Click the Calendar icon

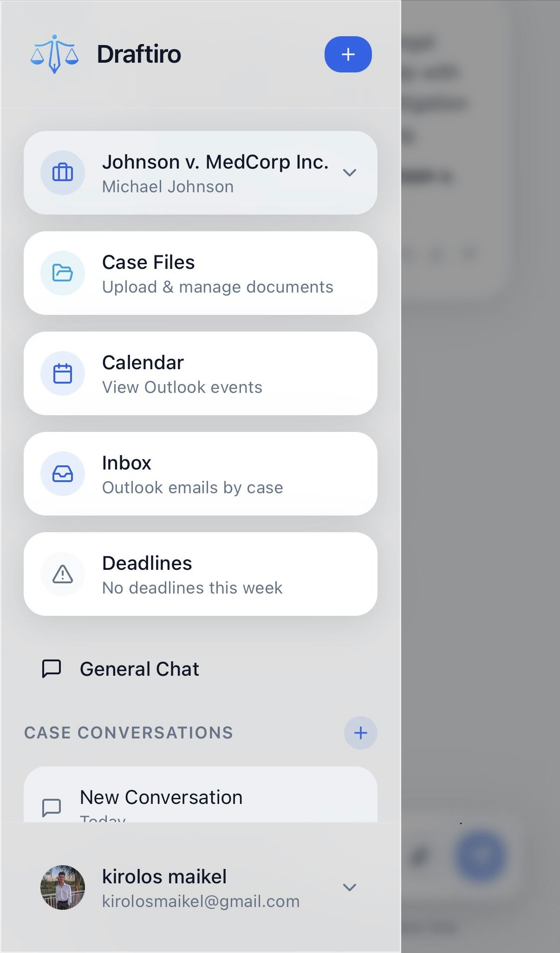point(63,373)
